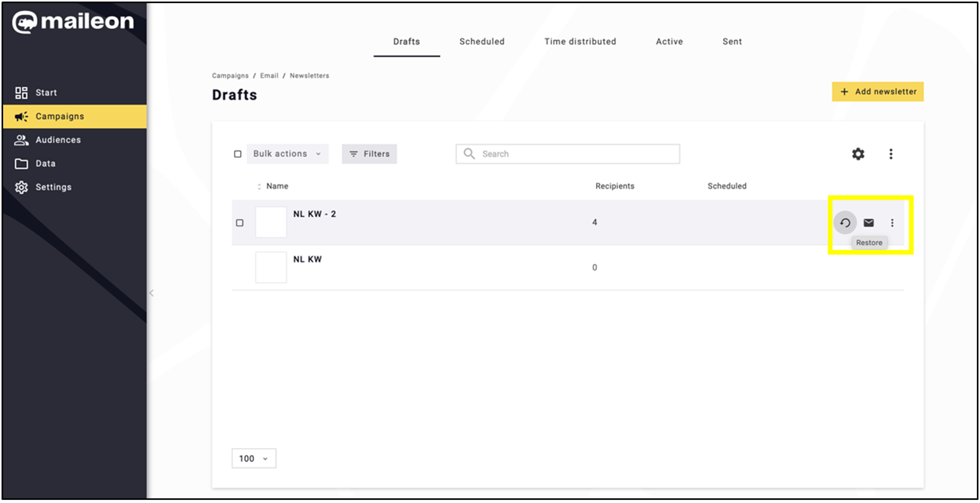Click into the Search field
980x503 pixels.
click(x=568, y=154)
